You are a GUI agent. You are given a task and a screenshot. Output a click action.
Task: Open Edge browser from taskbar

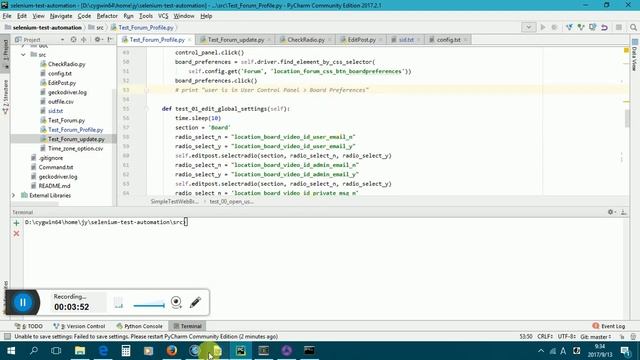(103, 350)
